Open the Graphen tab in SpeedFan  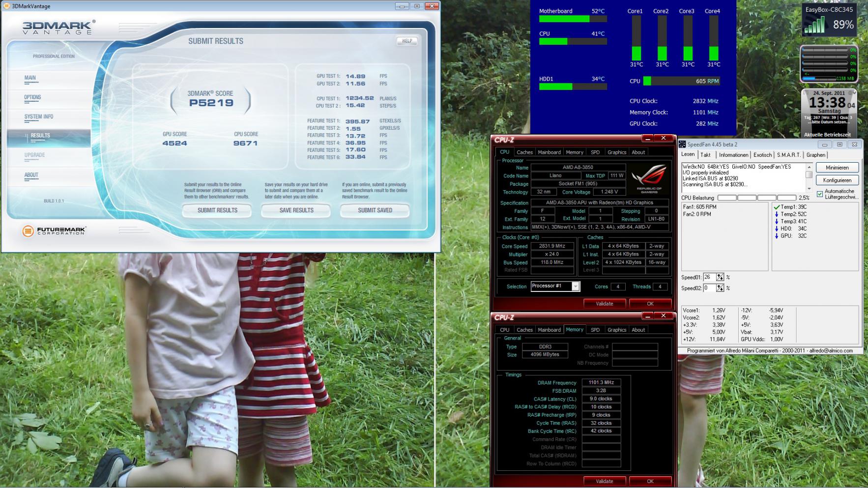tap(816, 155)
